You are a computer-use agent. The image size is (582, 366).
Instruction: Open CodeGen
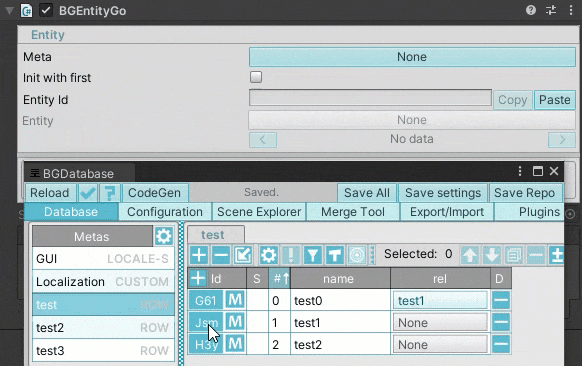[x=155, y=193]
